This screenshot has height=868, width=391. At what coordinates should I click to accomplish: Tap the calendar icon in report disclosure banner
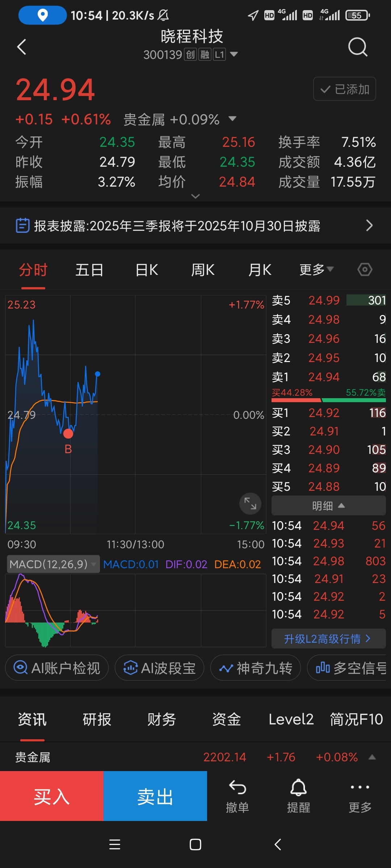point(22,225)
